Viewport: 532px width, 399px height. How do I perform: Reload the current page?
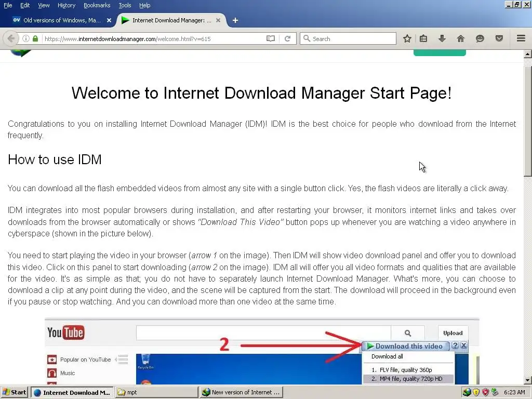coord(287,38)
